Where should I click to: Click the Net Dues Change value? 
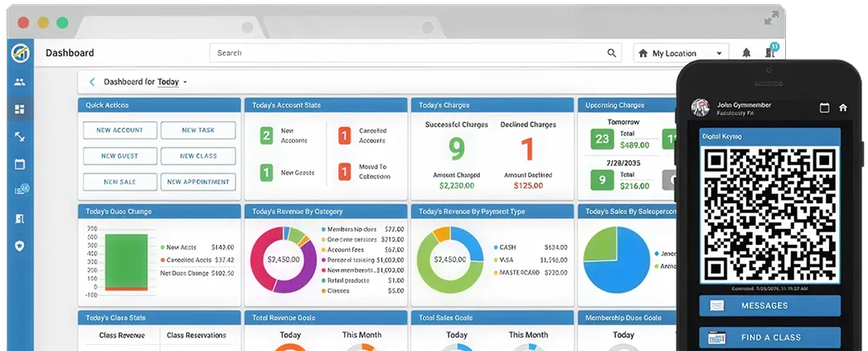point(223,273)
